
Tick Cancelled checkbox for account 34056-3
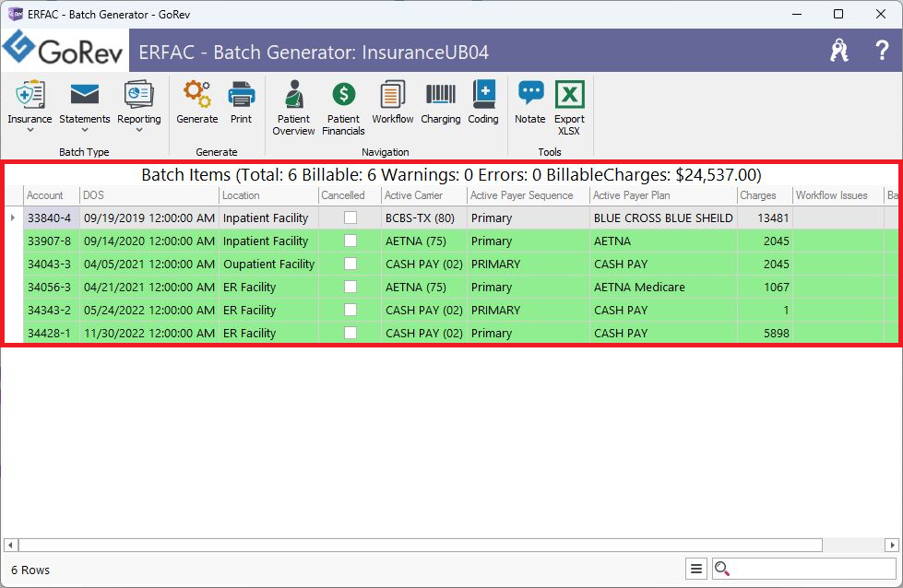coord(351,287)
